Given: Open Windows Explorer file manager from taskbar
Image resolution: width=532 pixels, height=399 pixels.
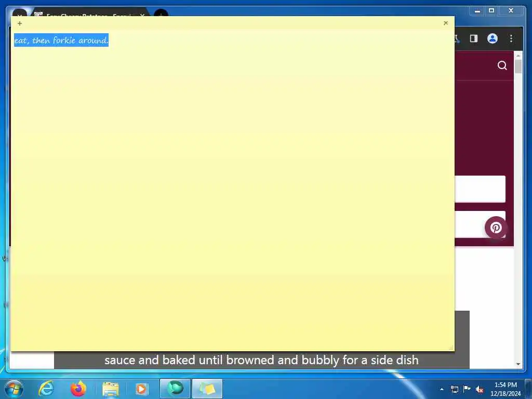Looking at the screenshot, I should click(x=110, y=389).
